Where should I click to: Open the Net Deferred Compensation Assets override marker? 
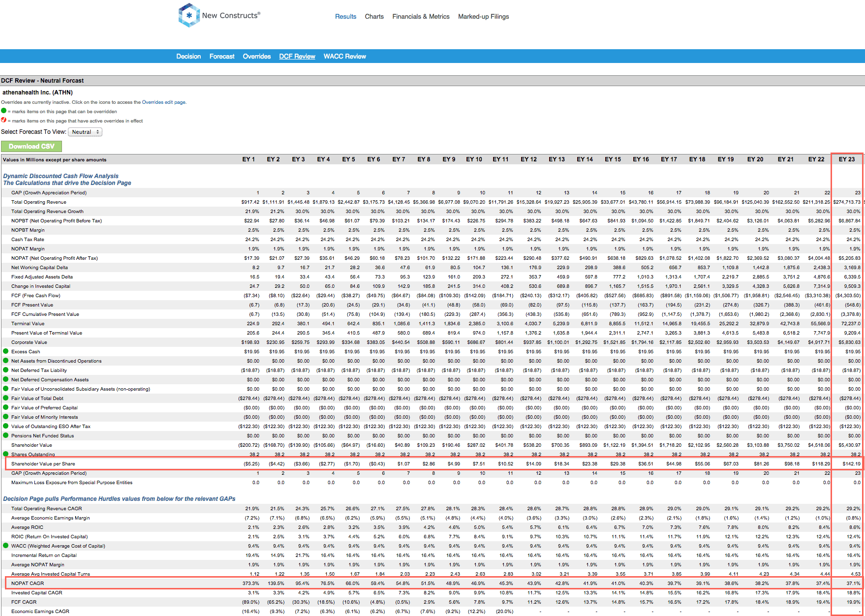point(5,379)
